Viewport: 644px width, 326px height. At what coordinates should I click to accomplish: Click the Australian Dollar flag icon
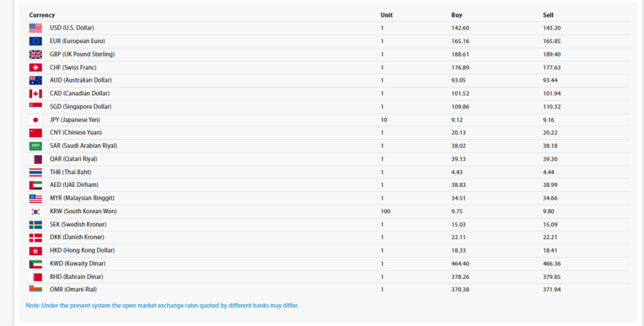[35, 81]
